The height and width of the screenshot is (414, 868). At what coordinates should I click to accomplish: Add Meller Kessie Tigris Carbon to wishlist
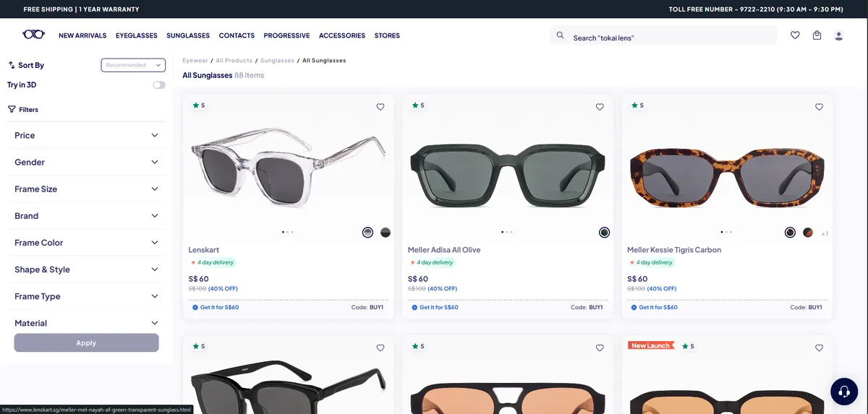(819, 107)
